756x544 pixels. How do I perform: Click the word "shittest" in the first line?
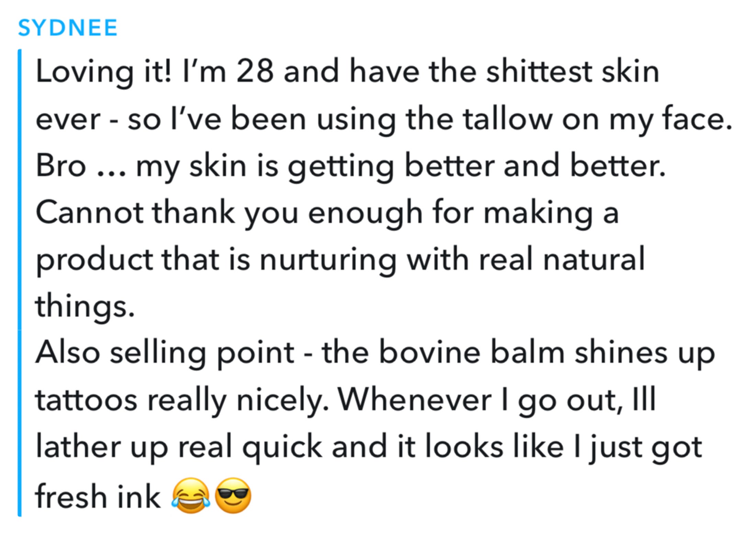click(539, 72)
